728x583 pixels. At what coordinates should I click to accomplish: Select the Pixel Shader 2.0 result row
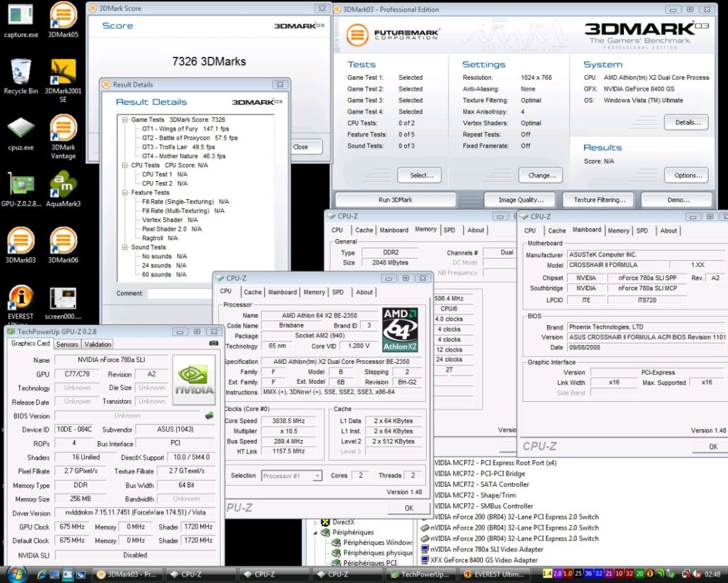point(172,229)
